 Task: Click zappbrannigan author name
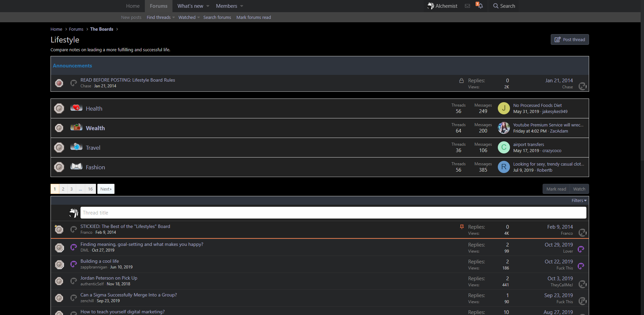[94, 267]
